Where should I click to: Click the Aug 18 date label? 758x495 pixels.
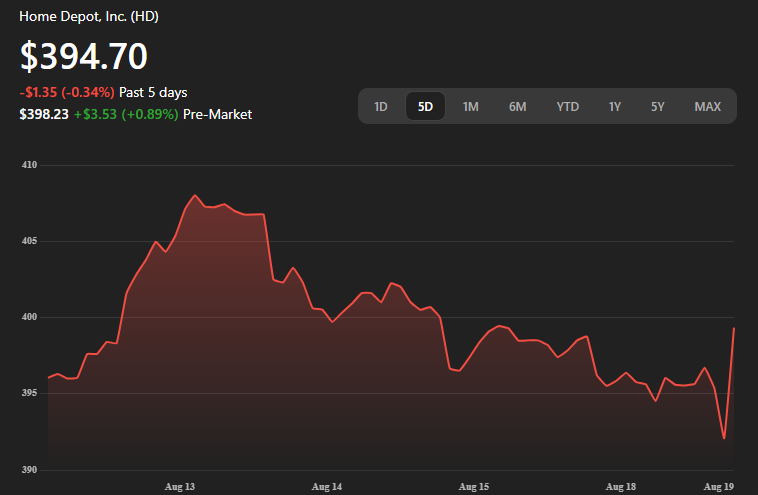pyautogui.click(x=621, y=486)
